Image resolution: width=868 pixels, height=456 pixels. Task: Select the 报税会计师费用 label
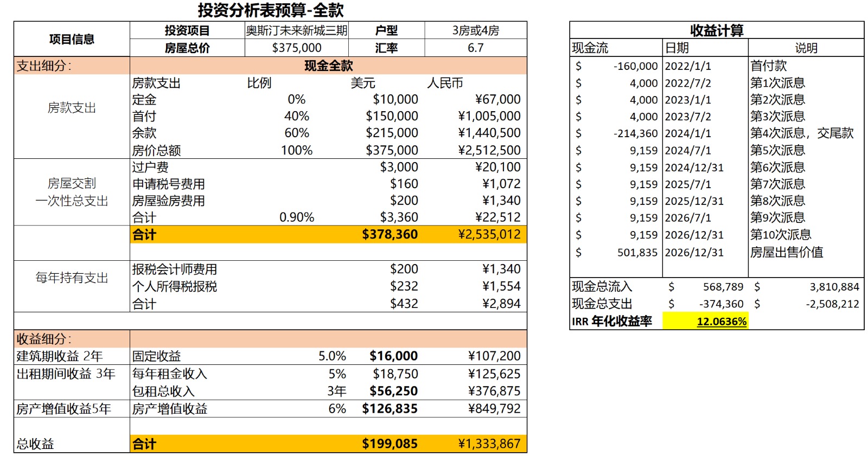[174, 269]
